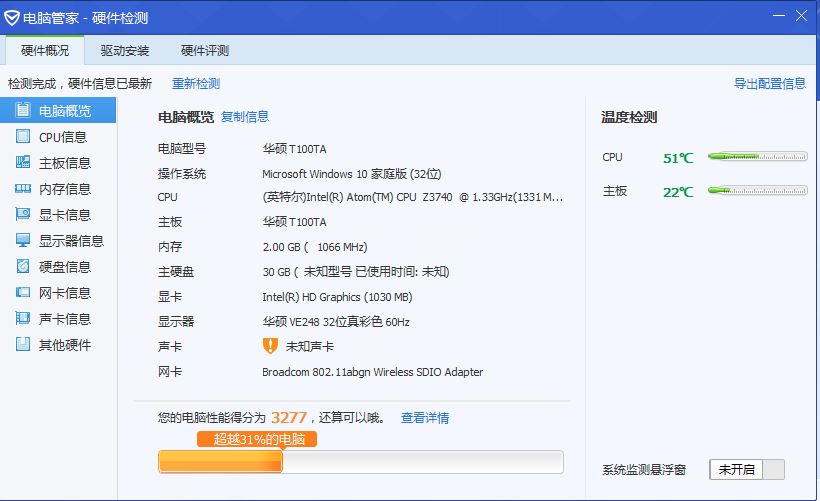
Task: Click the 操作系统 row label
Action: pyautogui.click(x=182, y=174)
